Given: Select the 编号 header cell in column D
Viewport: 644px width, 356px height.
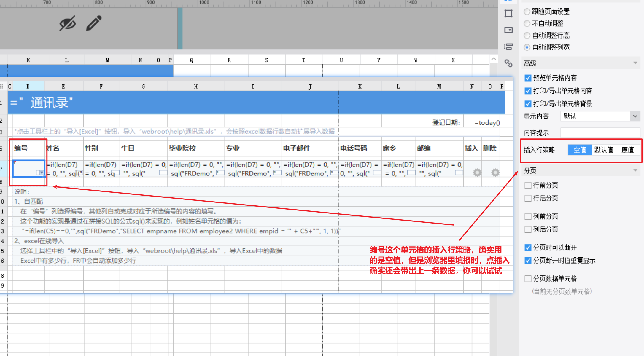Looking at the screenshot, I should [x=28, y=149].
